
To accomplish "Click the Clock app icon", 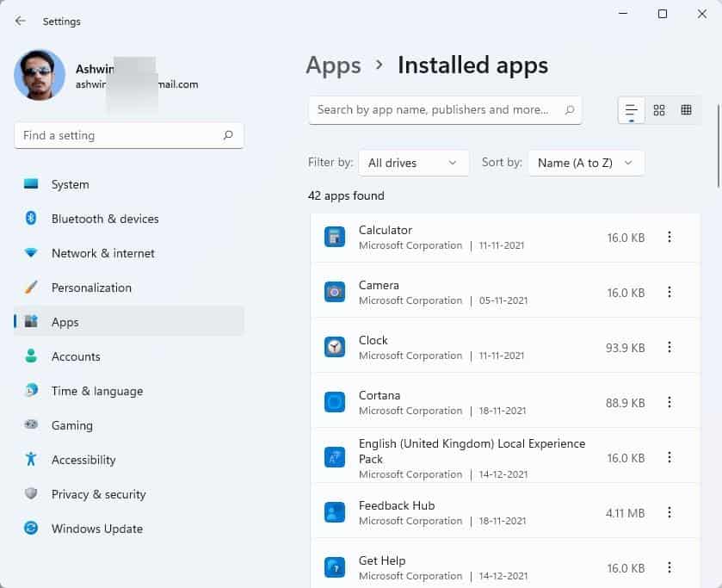I will click(x=335, y=348).
